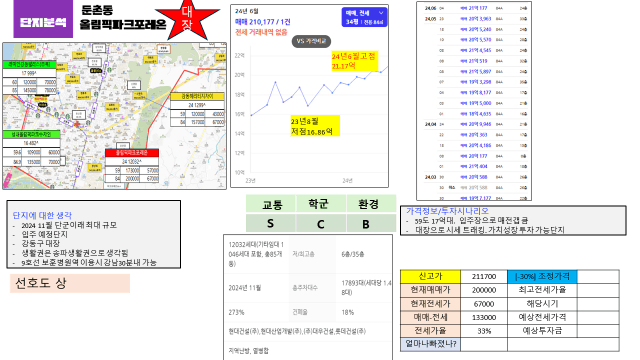Click the 전세 거래내역 없음 text
Screen dimensions: 640x360
(261, 32)
